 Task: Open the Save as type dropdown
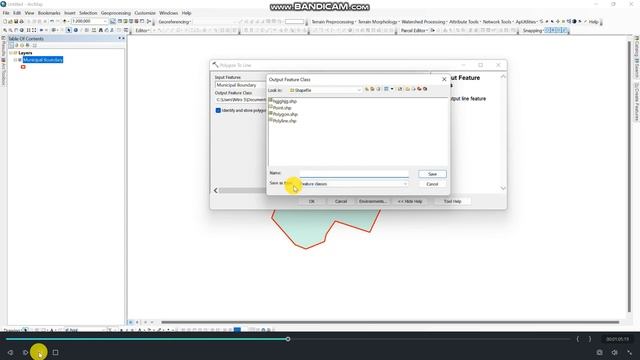point(405,184)
